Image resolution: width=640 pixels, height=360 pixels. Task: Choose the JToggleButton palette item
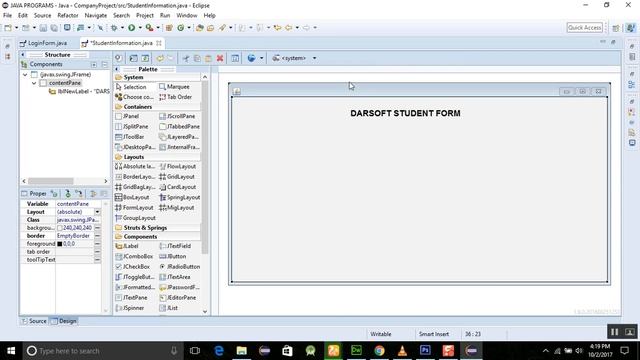coord(135,277)
